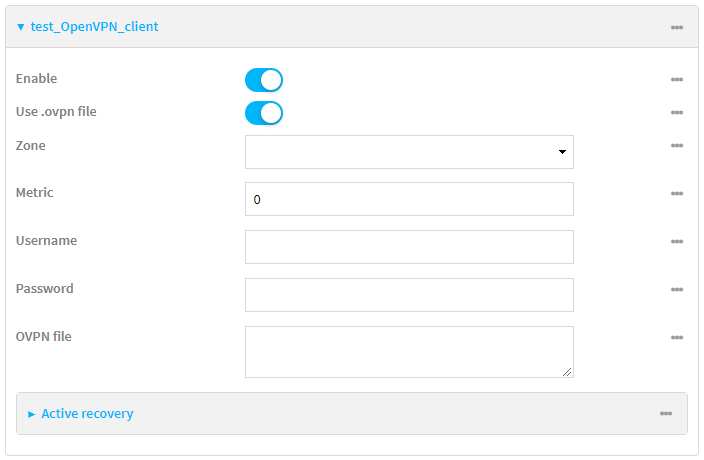Open the options menu for Use .ovpn file
Image resolution: width=704 pixels, height=460 pixels.
[677, 112]
